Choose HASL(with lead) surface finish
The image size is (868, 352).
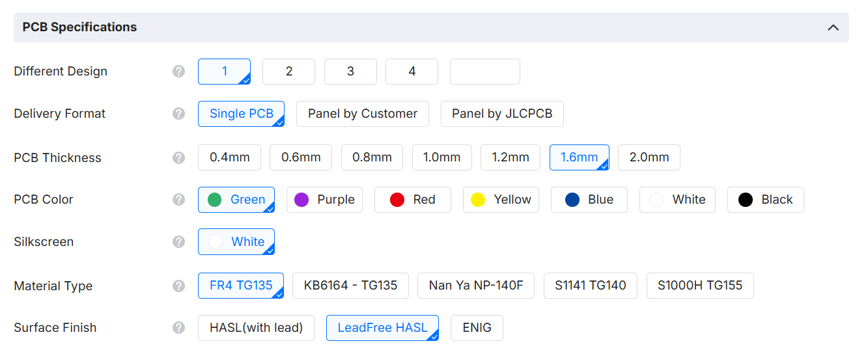pos(256,328)
